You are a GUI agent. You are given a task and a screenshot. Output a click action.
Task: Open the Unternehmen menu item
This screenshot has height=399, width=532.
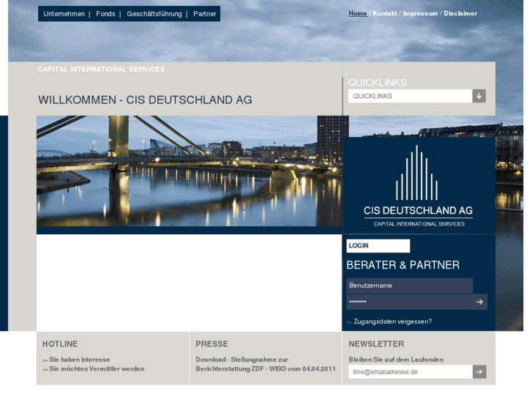(x=64, y=14)
